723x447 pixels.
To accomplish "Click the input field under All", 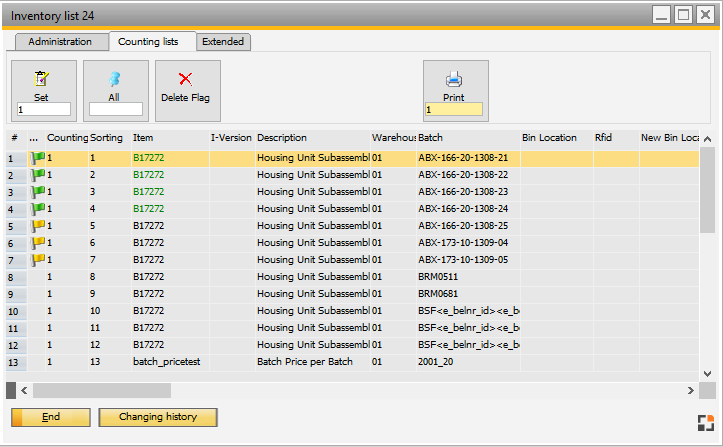I will point(116,110).
